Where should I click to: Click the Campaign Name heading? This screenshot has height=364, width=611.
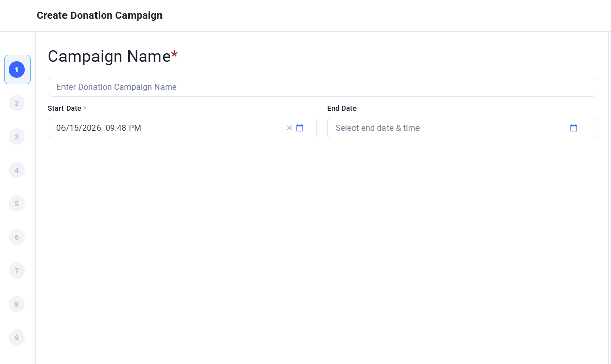click(x=113, y=56)
